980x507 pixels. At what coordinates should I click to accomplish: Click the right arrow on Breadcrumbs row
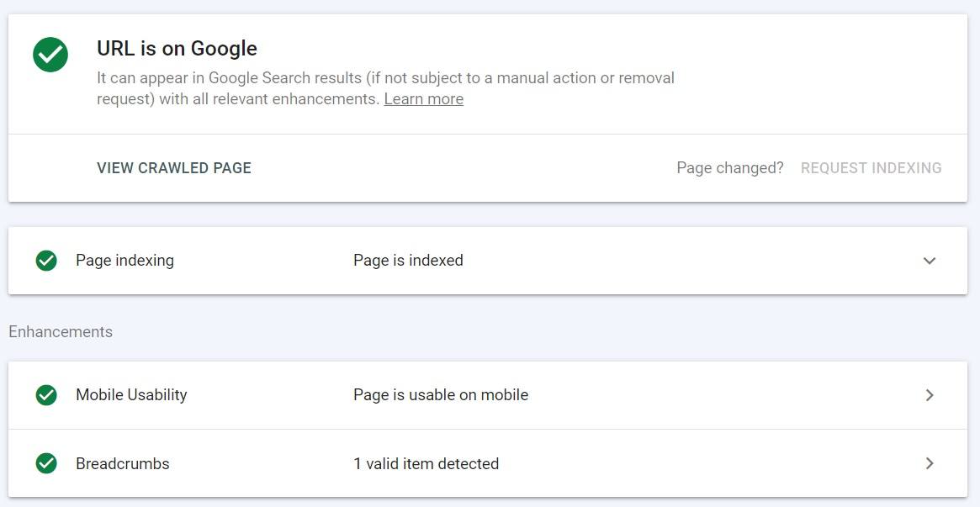930,463
